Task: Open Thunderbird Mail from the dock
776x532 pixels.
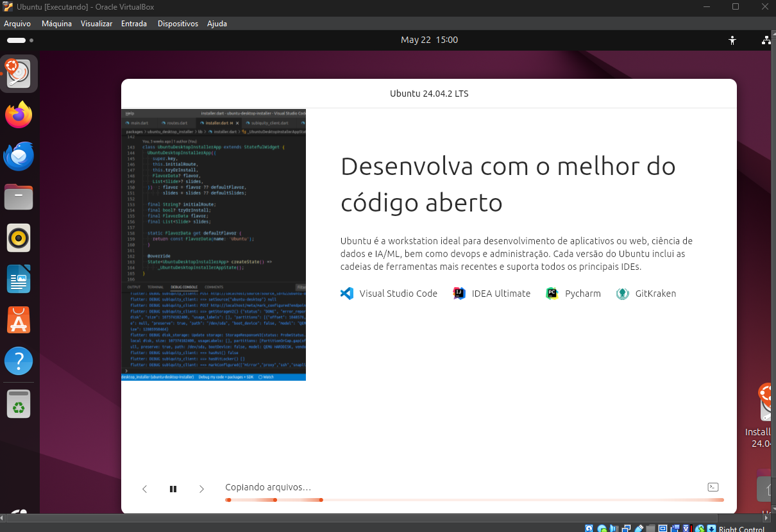Action: click(x=19, y=156)
